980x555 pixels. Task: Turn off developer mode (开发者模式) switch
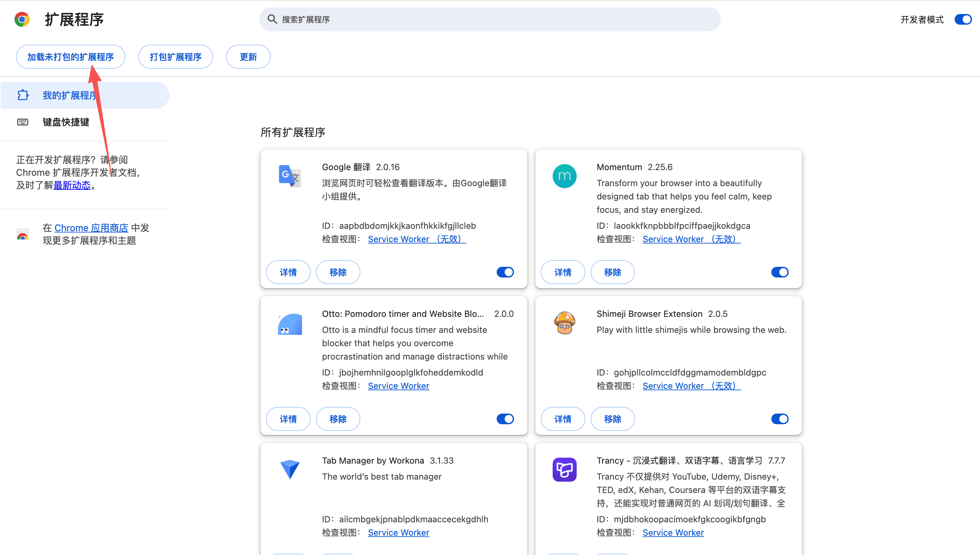pyautogui.click(x=963, y=19)
